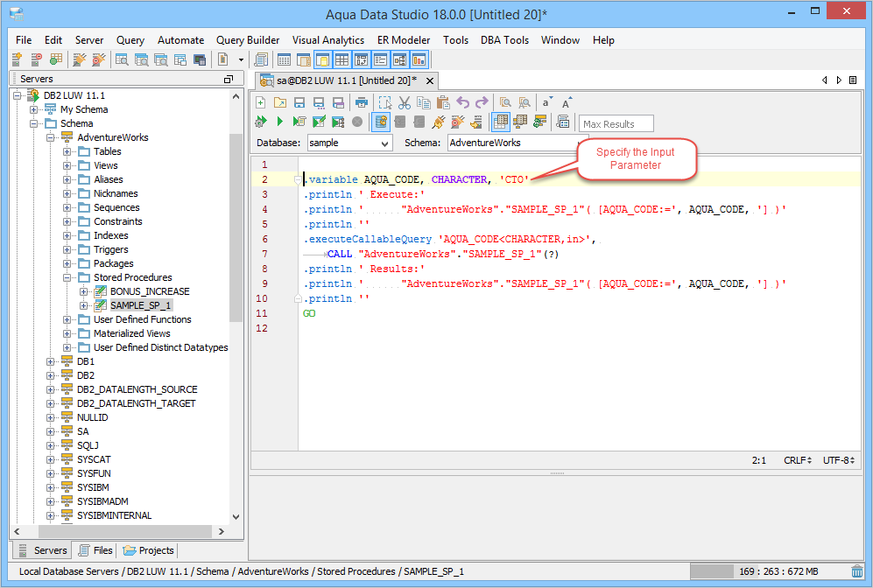Click the Undo arrow icon
The image size is (873, 588).
(463, 102)
